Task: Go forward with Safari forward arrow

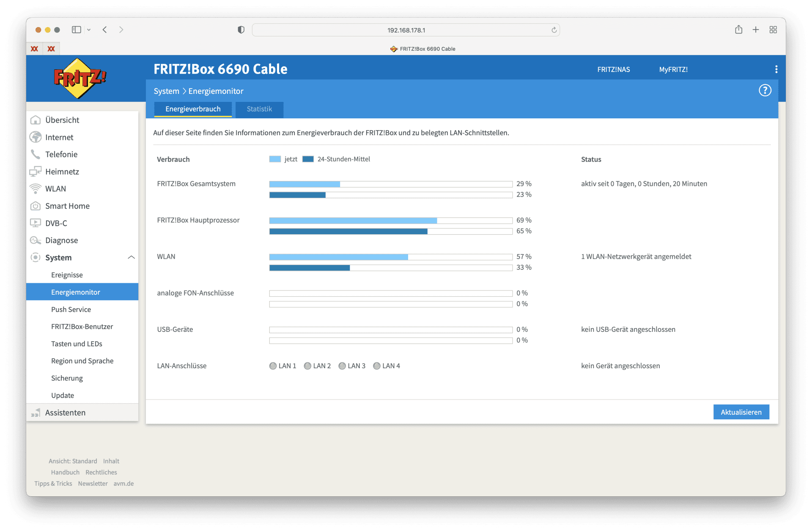Action: pyautogui.click(x=121, y=30)
